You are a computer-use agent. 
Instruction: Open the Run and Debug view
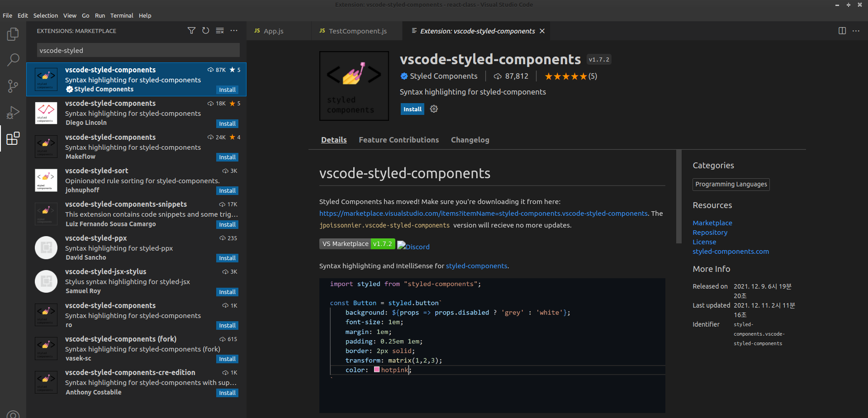pos(13,112)
